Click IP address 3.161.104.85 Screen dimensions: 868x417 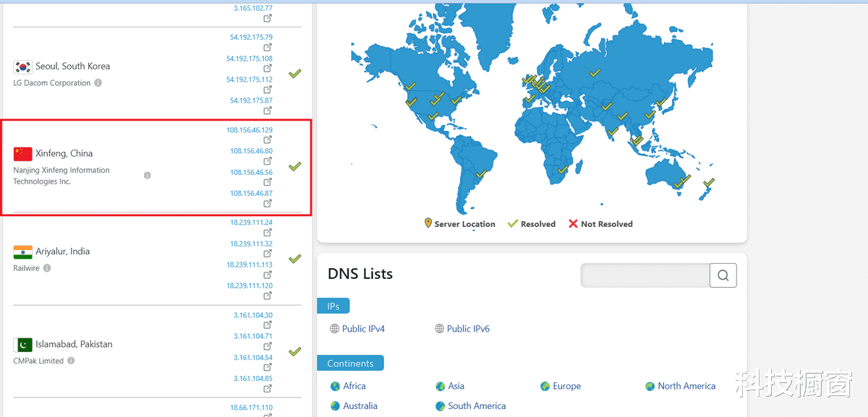[253, 379]
